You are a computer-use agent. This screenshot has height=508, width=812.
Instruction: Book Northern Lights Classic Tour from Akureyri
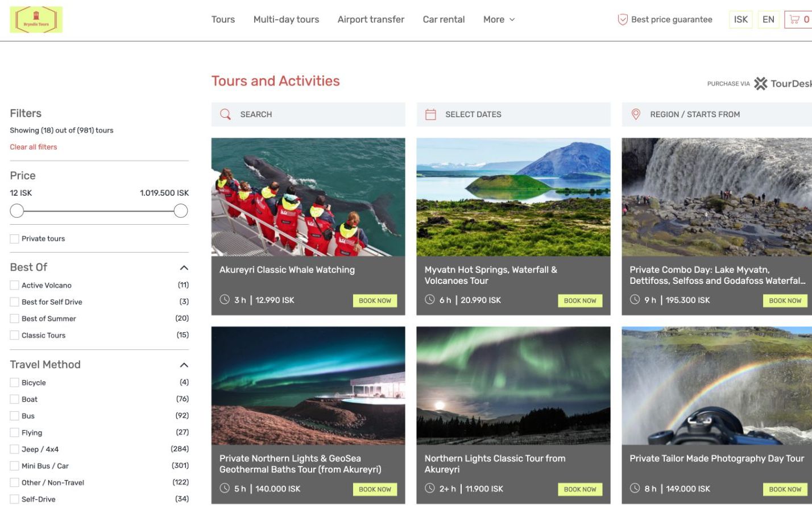pos(580,489)
